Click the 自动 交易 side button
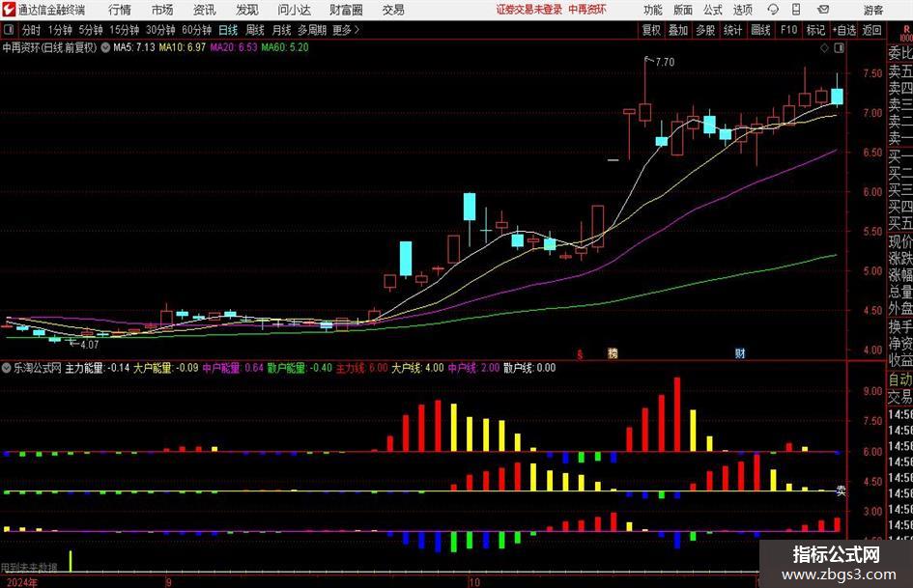This screenshot has height=588, width=913. (900, 388)
